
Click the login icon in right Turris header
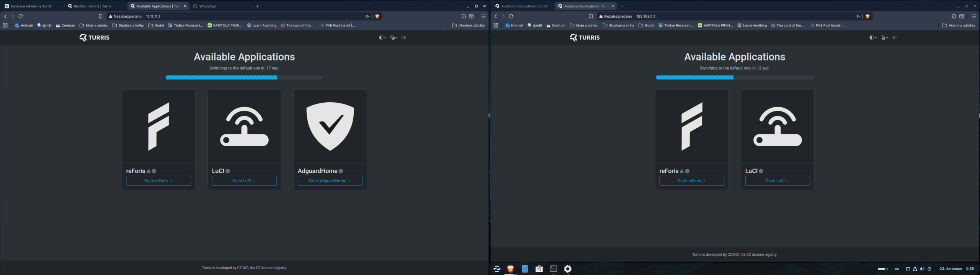pyautogui.click(x=894, y=38)
